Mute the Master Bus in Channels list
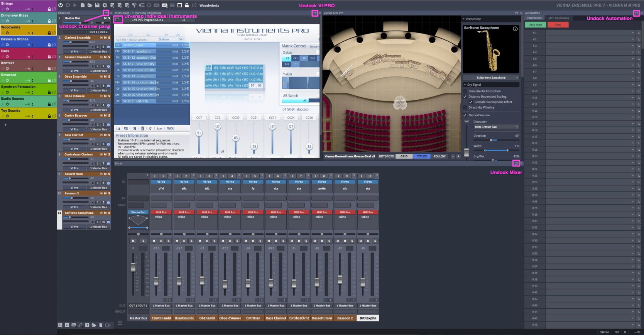Viewport: 644px width, 335px height. [x=106, y=18]
